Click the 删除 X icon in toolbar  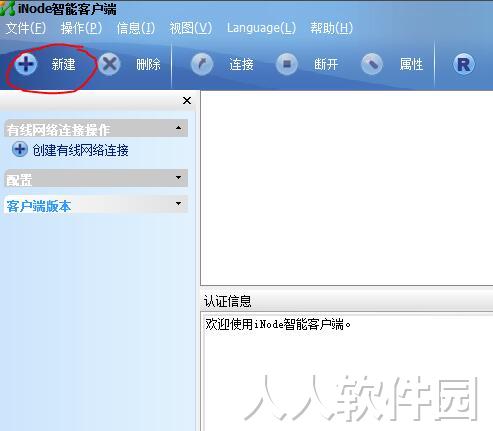click(110, 64)
